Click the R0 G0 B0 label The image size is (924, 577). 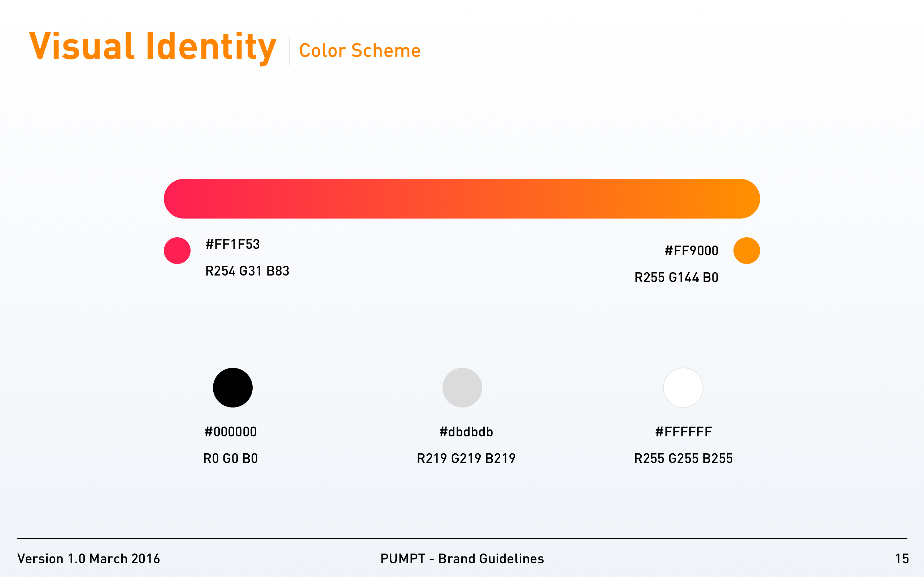pyautogui.click(x=231, y=458)
